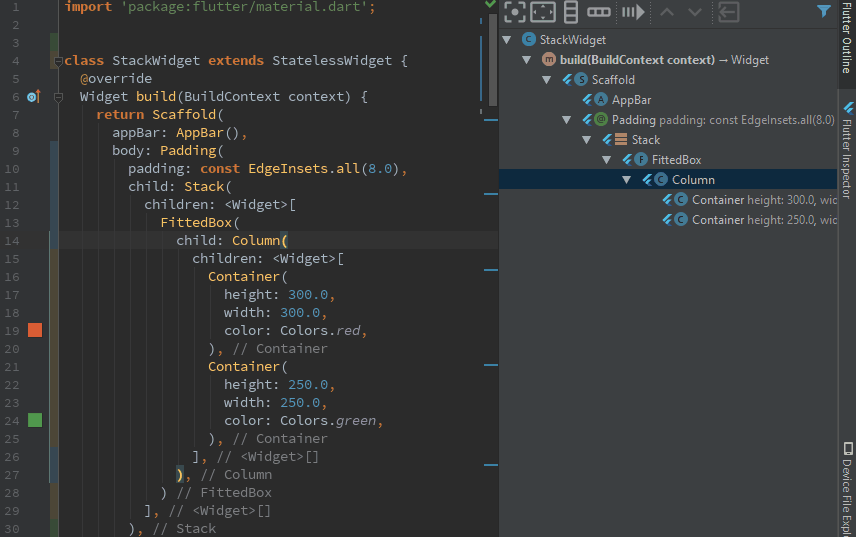Click the Extract Method toolbar icon

tap(632, 12)
